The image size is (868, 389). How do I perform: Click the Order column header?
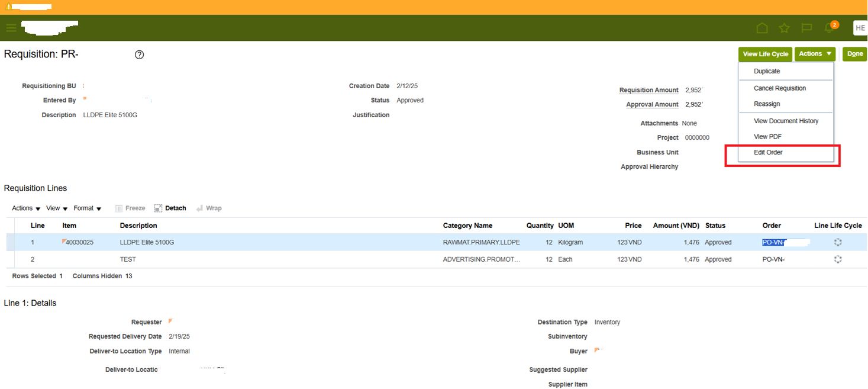(x=772, y=226)
